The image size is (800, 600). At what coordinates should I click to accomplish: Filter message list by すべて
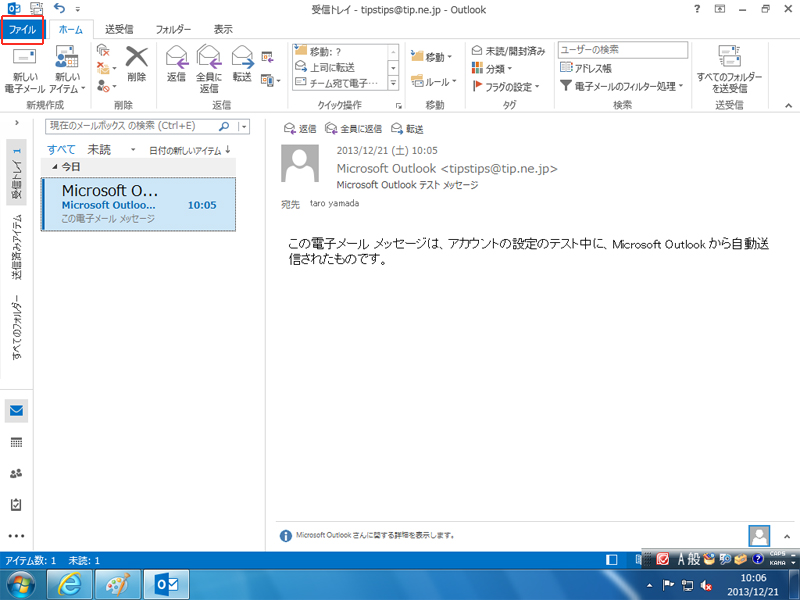click(x=61, y=149)
